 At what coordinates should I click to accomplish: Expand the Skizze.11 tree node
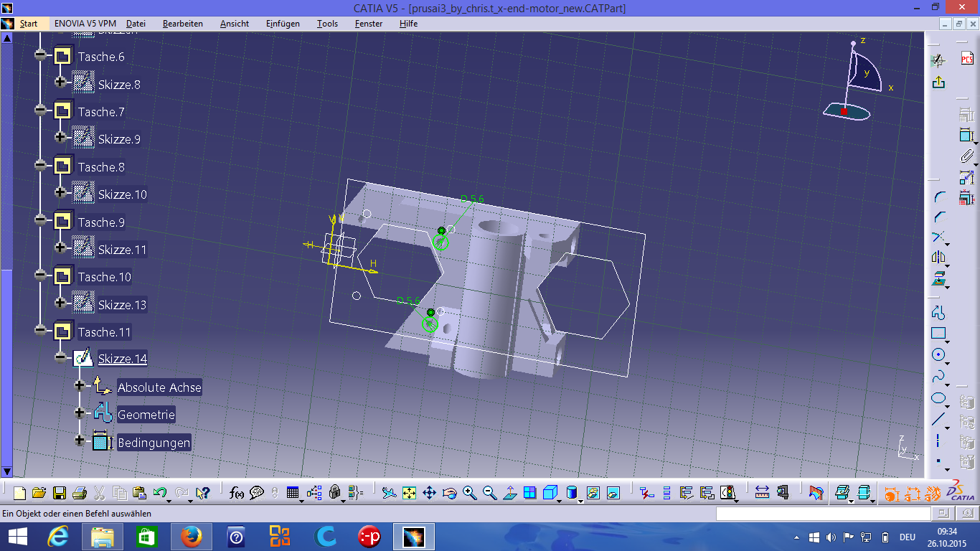(60, 249)
